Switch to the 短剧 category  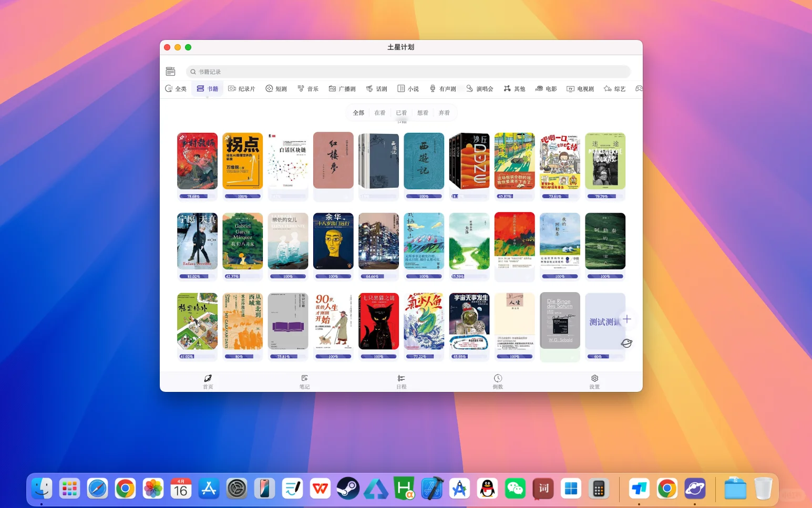click(276, 89)
